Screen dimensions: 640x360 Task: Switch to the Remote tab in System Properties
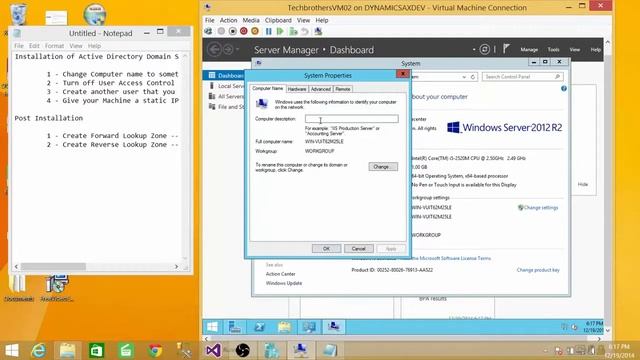tap(342, 89)
